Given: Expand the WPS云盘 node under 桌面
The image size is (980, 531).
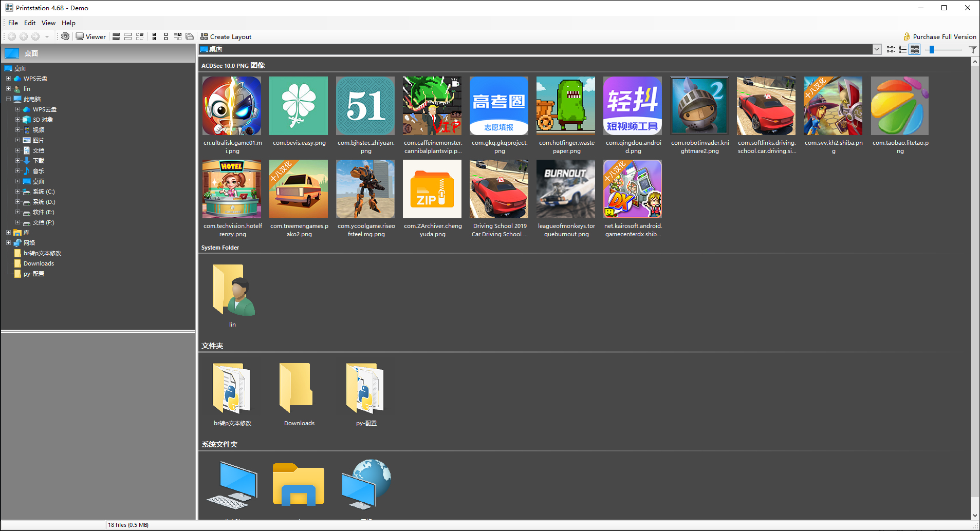Looking at the screenshot, I should pos(8,79).
